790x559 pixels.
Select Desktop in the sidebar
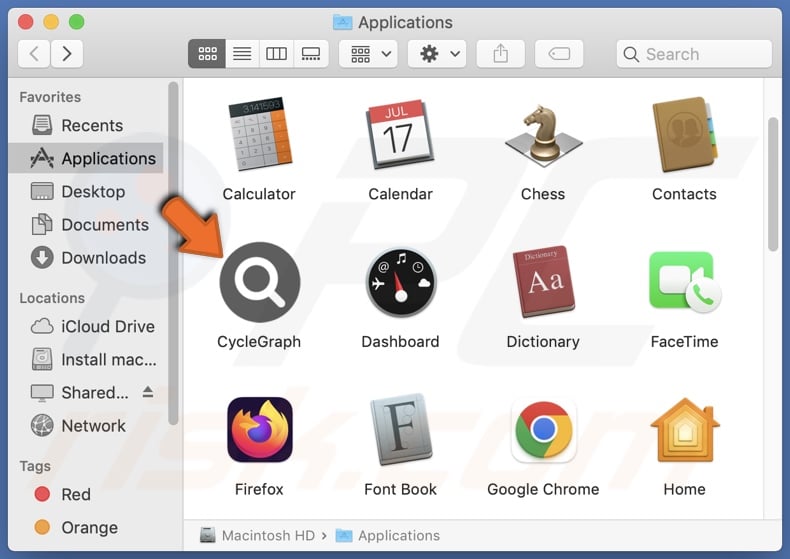86,191
